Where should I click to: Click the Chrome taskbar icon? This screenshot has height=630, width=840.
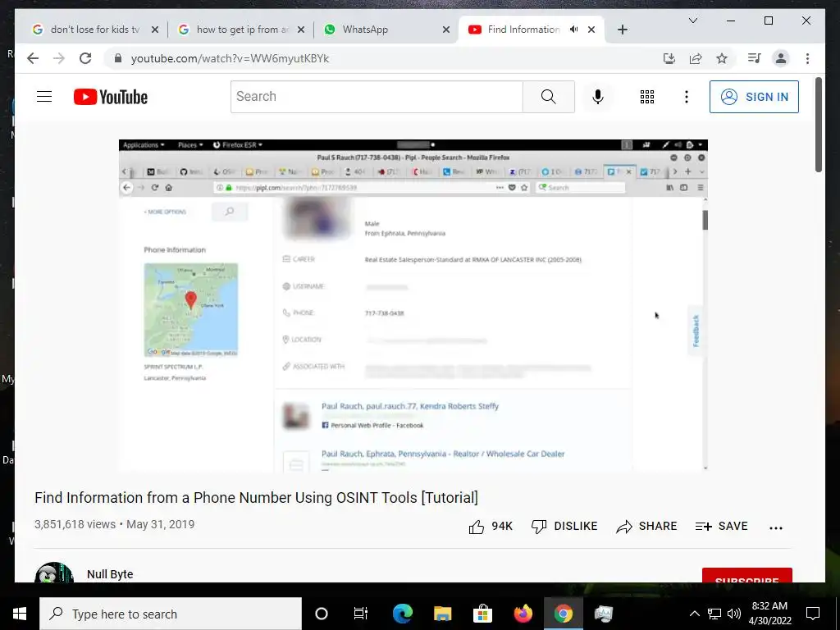[563, 614]
